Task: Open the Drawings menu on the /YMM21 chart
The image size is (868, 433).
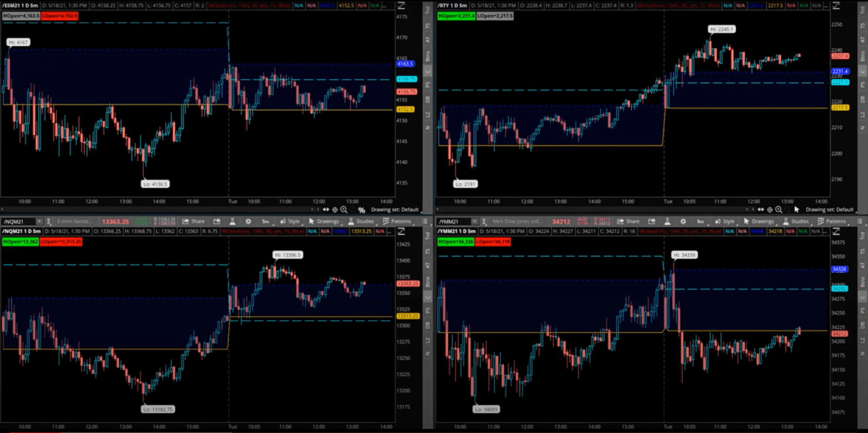Action: click(758, 221)
